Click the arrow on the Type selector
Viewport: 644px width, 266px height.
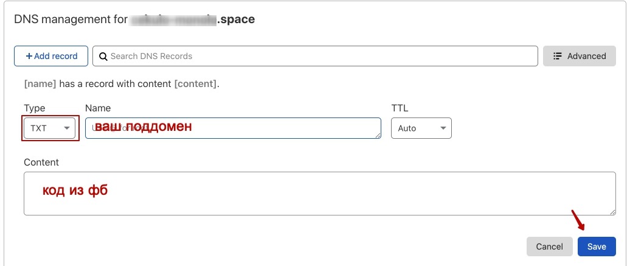click(x=66, y=128)
